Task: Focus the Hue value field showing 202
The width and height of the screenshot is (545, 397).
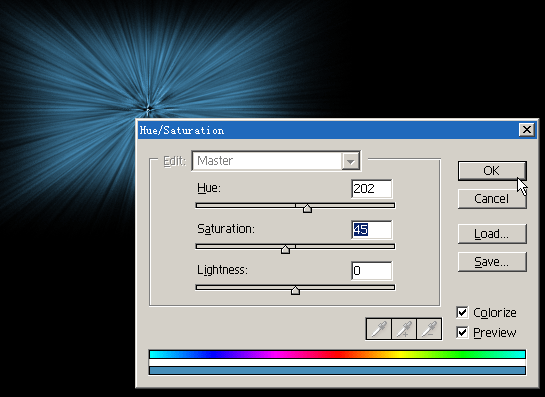Action: tap(372, 189)
